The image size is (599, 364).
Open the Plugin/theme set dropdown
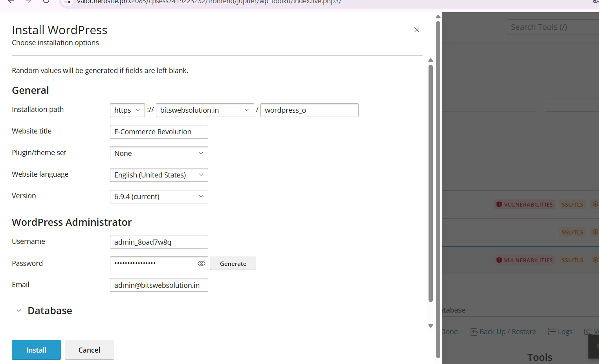tap(159, 153)
